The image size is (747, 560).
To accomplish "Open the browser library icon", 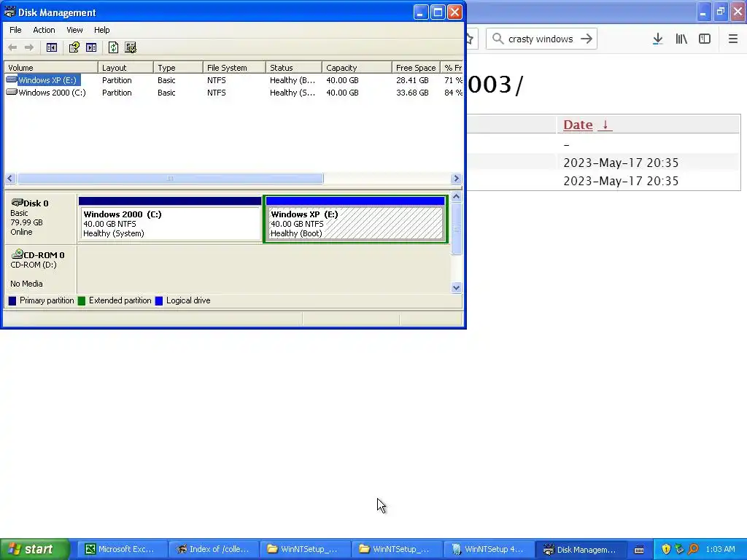I will click(681, 39).
